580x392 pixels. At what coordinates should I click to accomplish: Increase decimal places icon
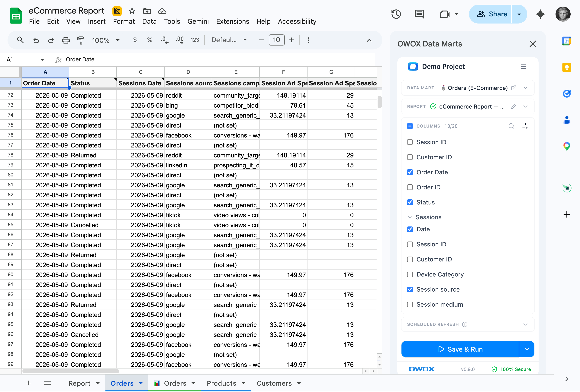click(x=179, y=40)
